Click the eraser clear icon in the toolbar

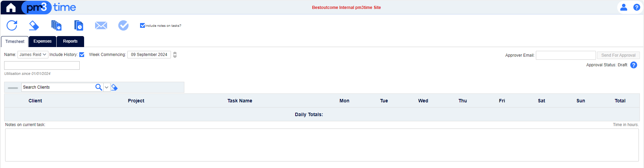[x=34, y=25]
